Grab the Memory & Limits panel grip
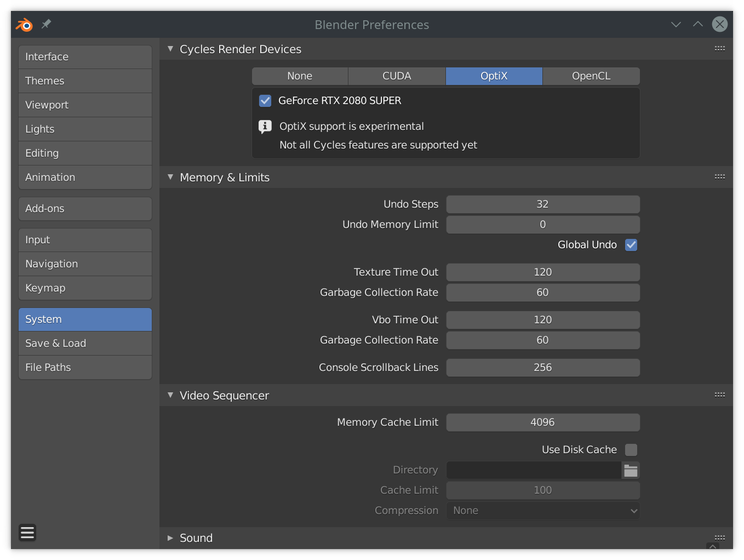This screenshot has width=744, height=560. click(x=720, y=177)
